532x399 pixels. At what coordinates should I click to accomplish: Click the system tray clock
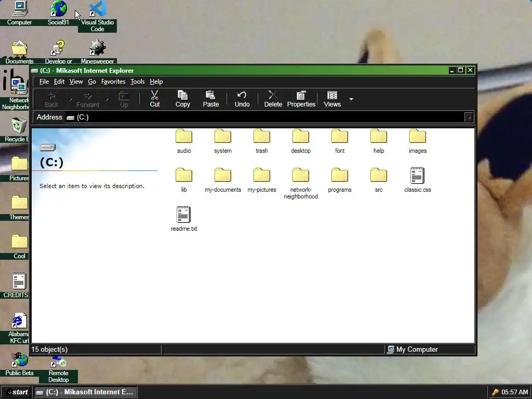coord(515,392)
